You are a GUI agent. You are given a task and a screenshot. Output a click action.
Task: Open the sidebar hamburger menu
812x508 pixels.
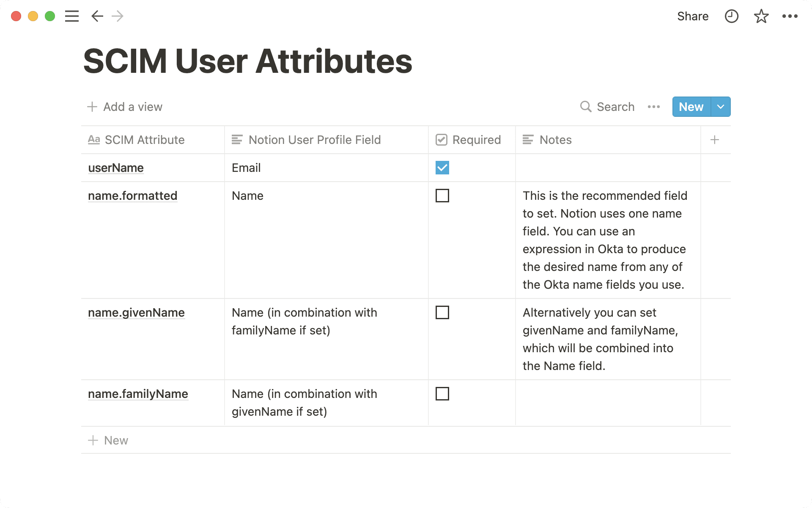click(72, 16)
